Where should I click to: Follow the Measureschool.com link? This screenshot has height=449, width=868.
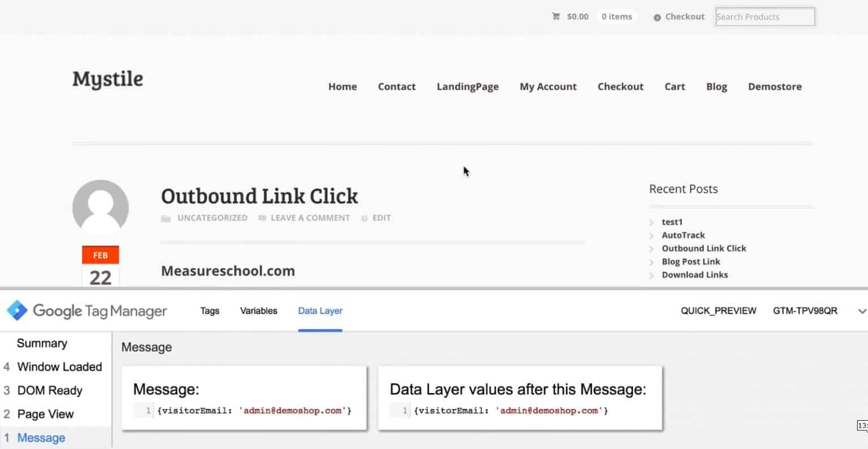(228, 271)
